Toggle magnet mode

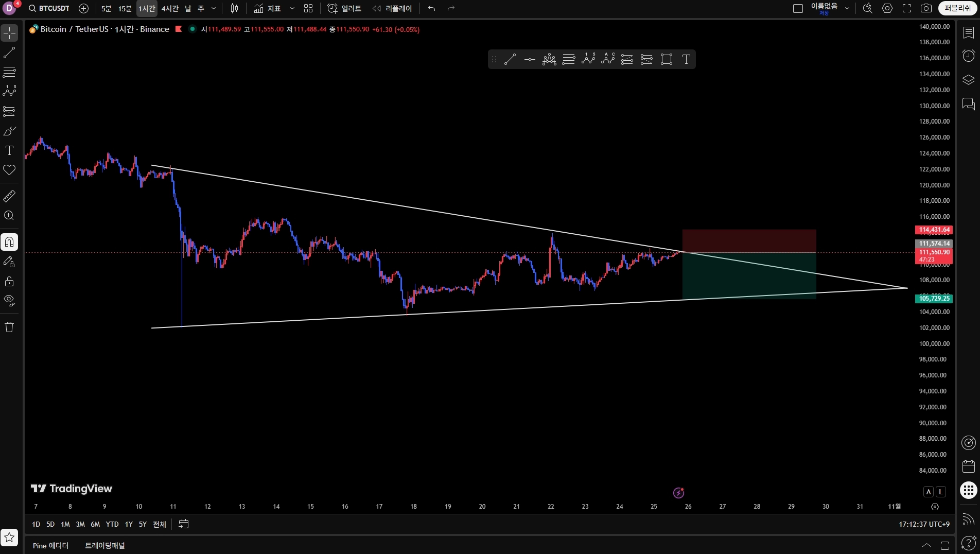(9, 242)
